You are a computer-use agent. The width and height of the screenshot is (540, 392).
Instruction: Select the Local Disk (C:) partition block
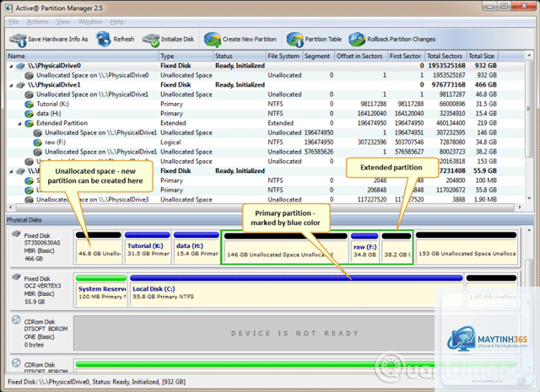coord(296,291)
